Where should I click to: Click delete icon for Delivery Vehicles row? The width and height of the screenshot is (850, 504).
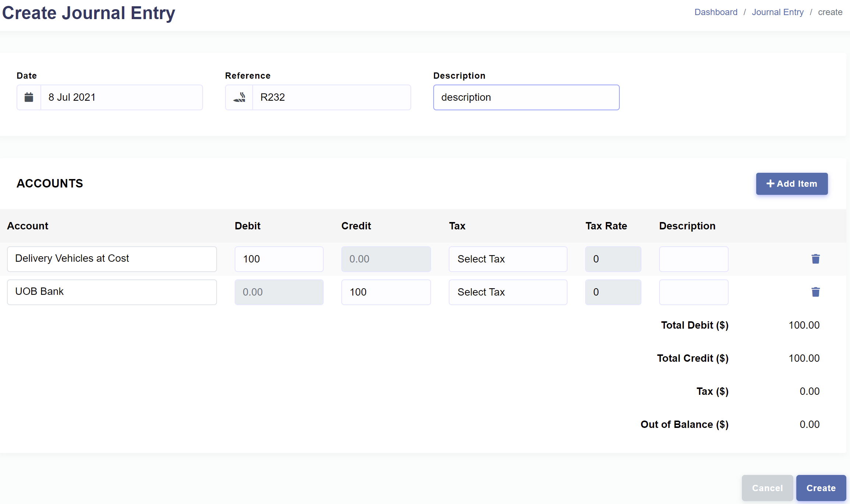(815, 258)
